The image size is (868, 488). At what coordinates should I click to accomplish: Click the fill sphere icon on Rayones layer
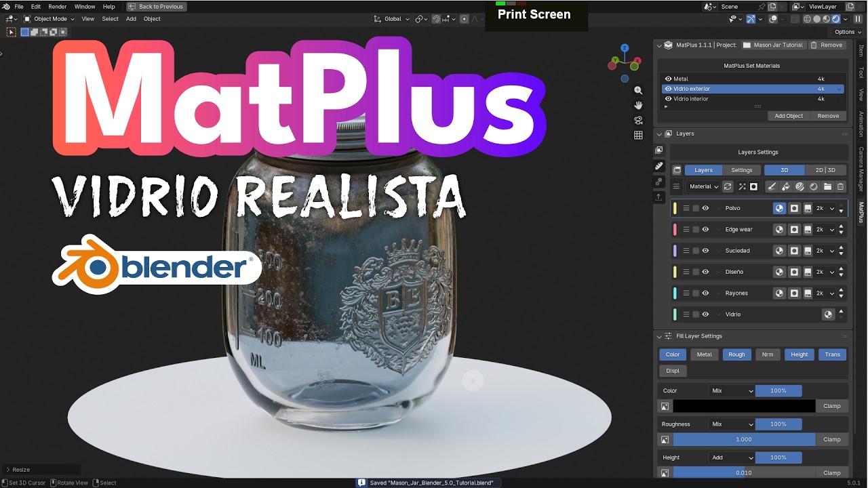point(780,293)
